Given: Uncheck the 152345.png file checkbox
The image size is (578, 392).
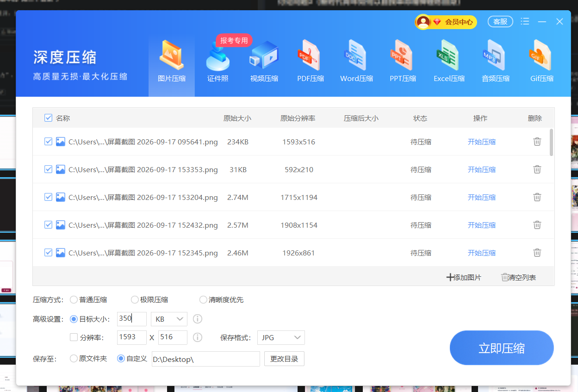Looking at the screenshot, I should click(x=48, y=253).
